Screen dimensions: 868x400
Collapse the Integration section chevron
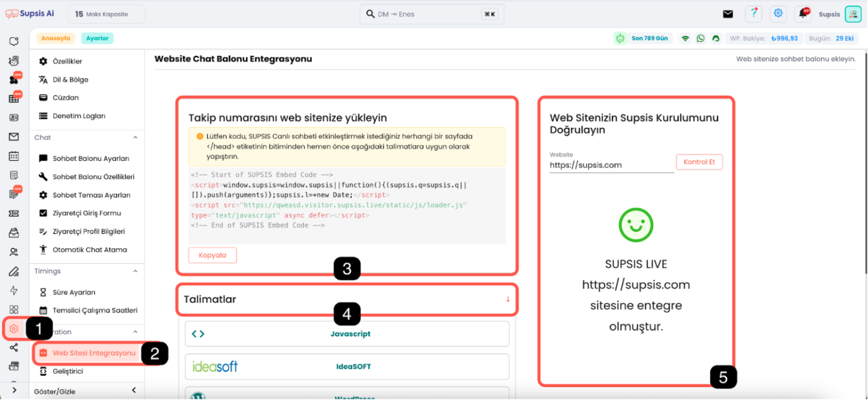click(134, 332)
